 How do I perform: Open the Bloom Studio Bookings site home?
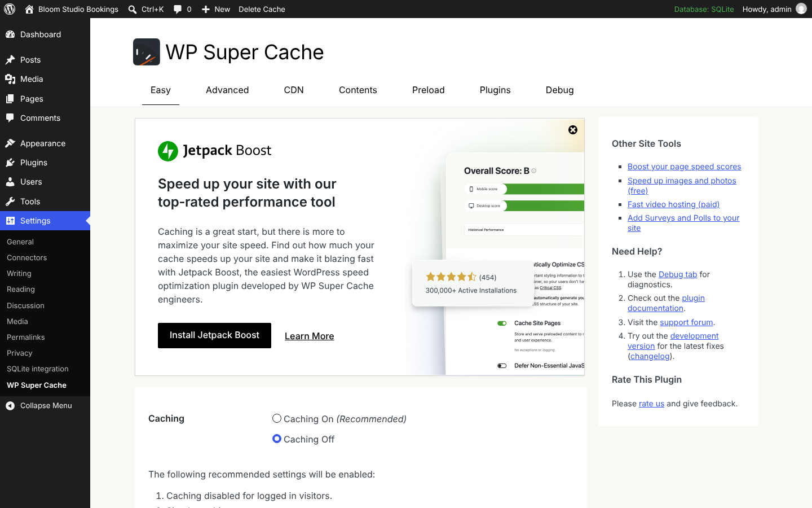point(72,9)
